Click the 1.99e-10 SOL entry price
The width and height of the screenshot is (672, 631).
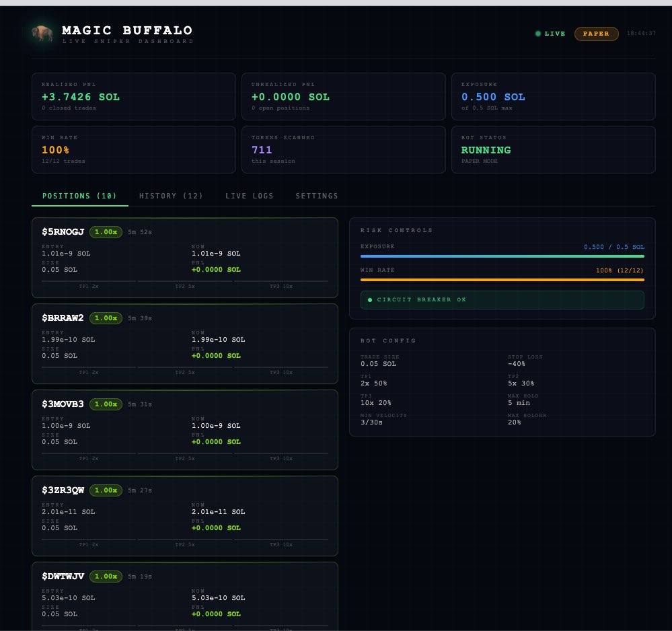pyautogui.click(x=68, y=340)
